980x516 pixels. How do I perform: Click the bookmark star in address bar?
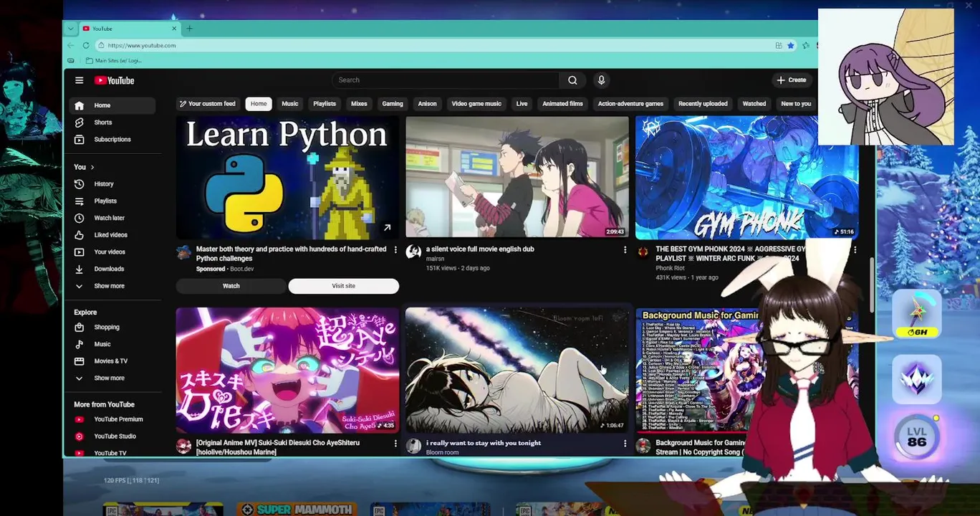791,45
